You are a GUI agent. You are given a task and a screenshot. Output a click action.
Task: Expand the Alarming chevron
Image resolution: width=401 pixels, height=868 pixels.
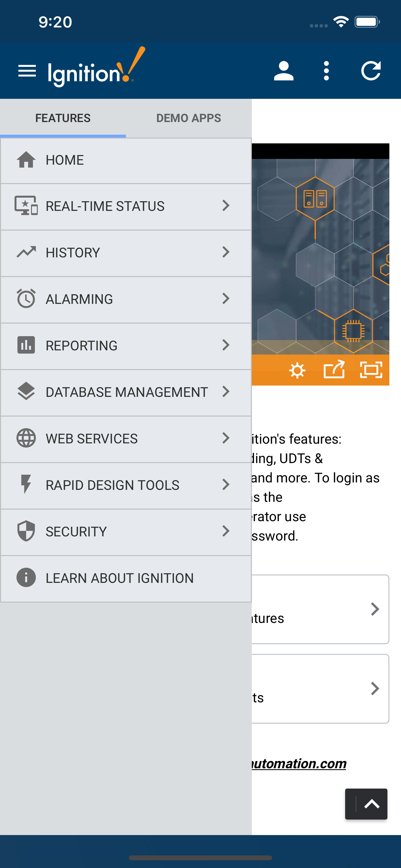coord(226,299)
